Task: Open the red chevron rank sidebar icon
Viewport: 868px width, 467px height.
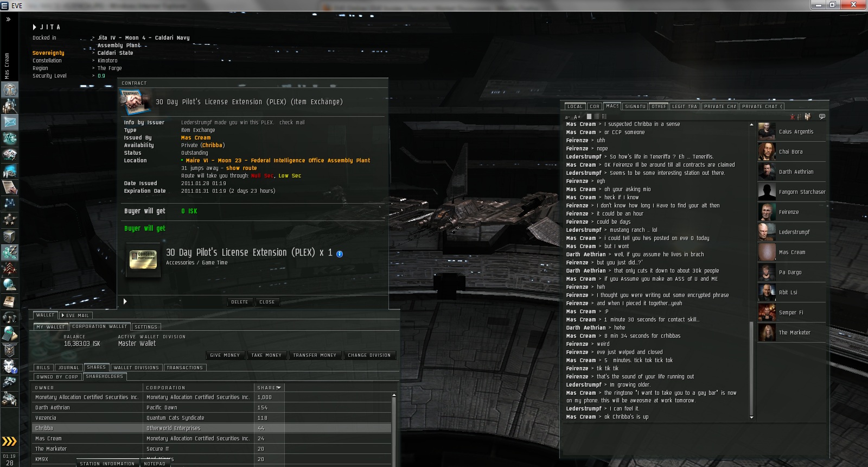Action: pyautogui.click(x=10, y=269)
